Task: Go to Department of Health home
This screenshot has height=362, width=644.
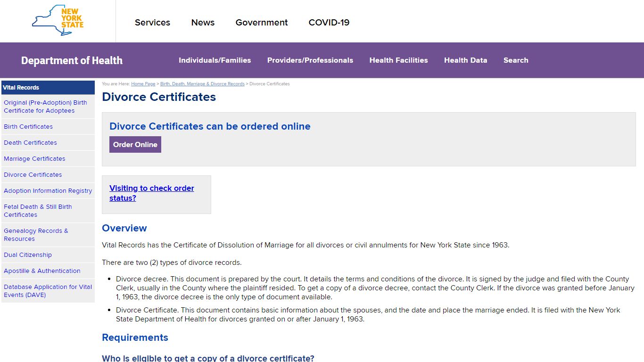Action: pos(72,60)
